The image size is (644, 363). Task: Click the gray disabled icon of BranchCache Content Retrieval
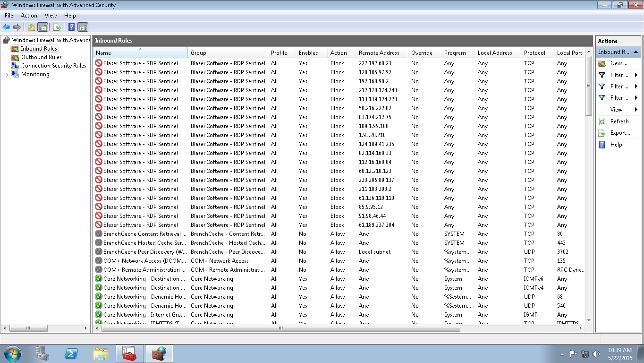pyautogui.click(x=99, y=233)
